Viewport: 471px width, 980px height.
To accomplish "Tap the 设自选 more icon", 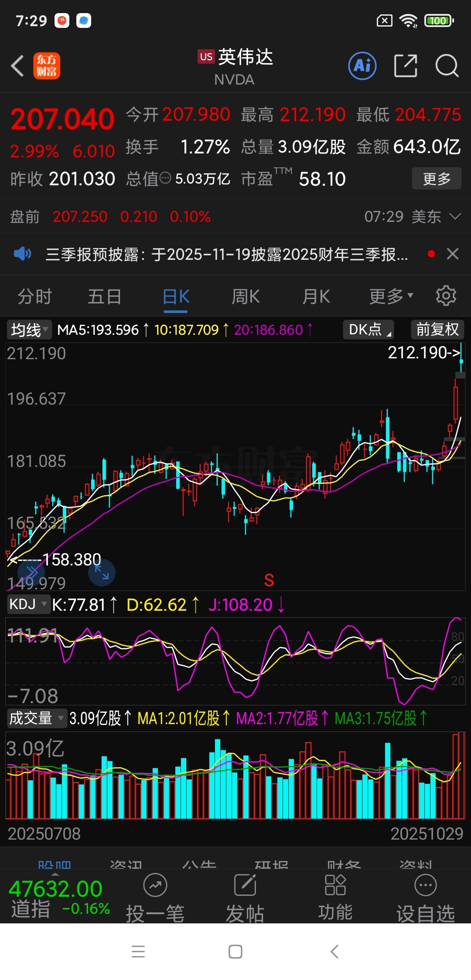I will [426, 885].
